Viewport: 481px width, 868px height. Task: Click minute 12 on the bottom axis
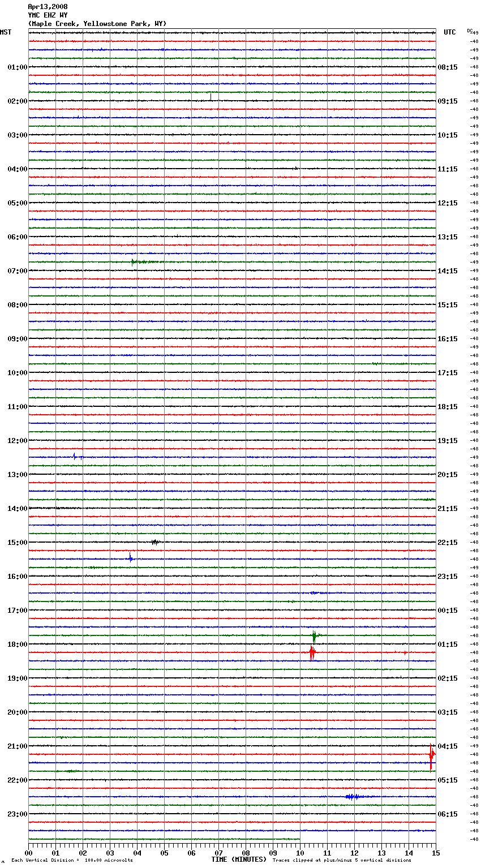tap(355, 853)
